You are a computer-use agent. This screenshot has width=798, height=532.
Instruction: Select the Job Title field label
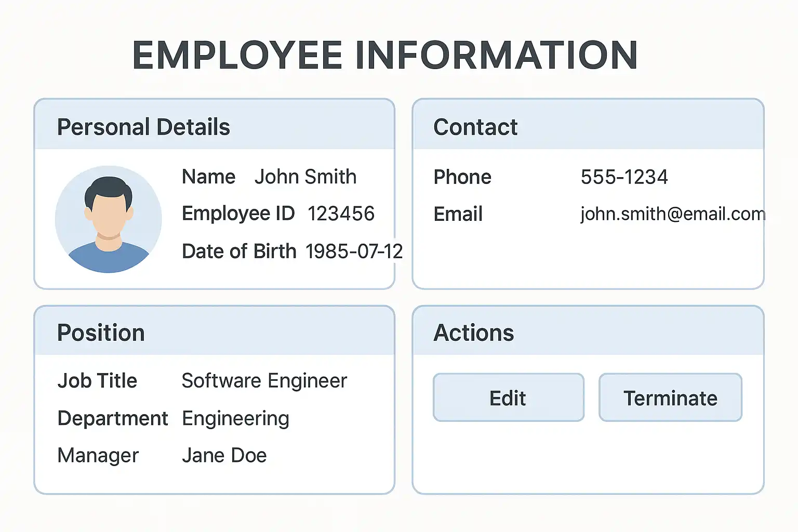(x=97, y=381)
